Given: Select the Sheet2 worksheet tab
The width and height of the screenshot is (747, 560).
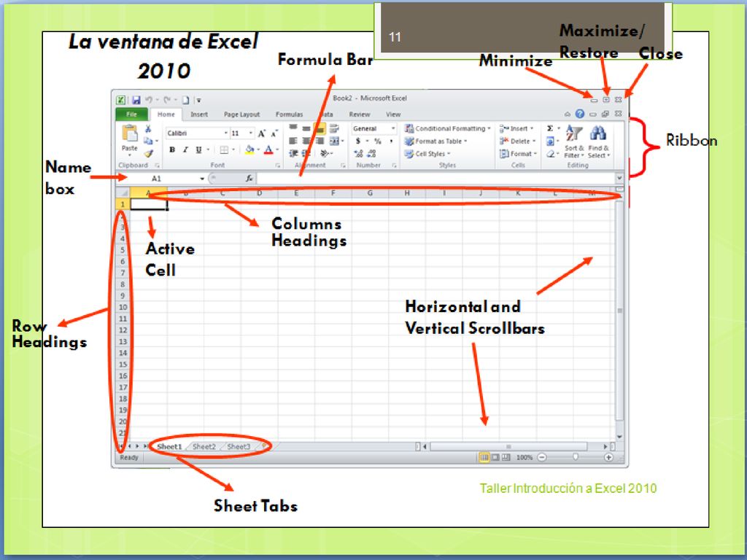Looking at the screenshot, I should pyautogui.click(x=204, y=447).
